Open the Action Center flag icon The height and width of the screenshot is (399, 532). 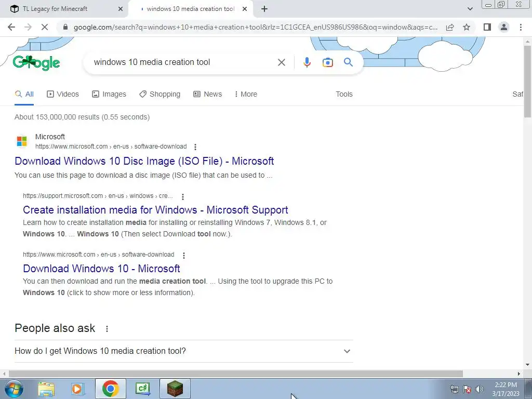pos(467,390)
